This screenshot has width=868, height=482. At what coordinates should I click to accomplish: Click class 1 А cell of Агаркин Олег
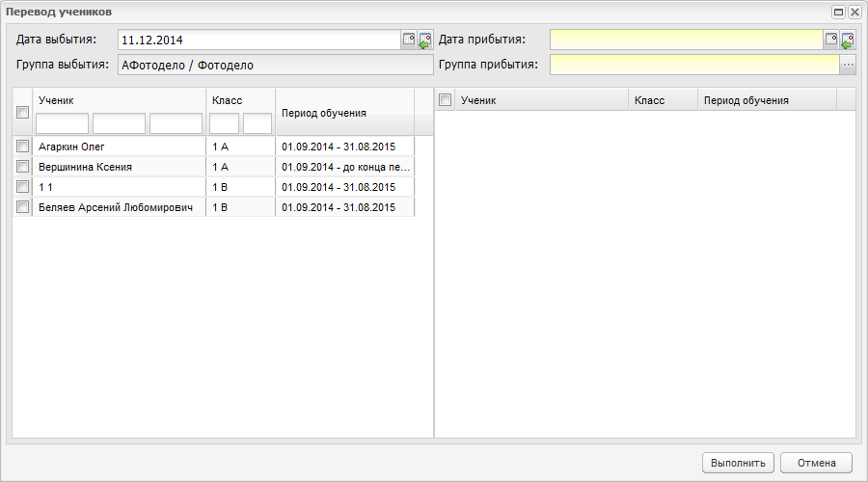(241, 147)
